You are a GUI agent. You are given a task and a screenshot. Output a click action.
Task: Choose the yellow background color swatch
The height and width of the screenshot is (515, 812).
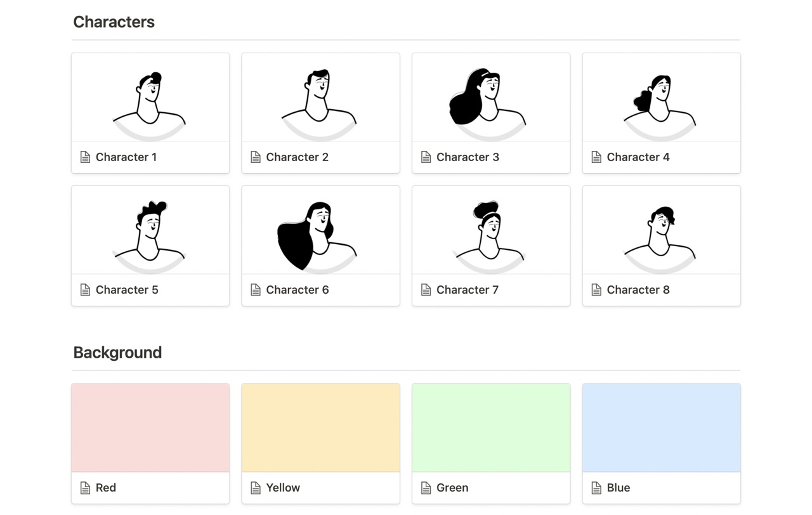click(320, 428)
